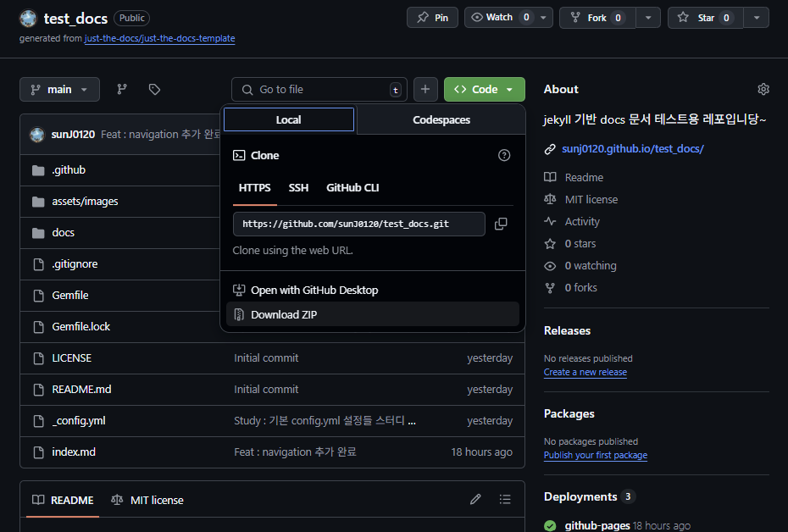
Task: Open the Gemfile.lock file
Action: [80, 326]
